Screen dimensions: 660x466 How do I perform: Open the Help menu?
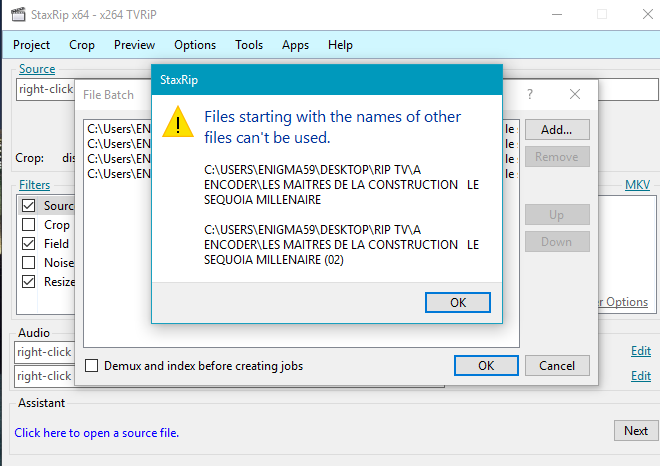[x=340, y=45]
